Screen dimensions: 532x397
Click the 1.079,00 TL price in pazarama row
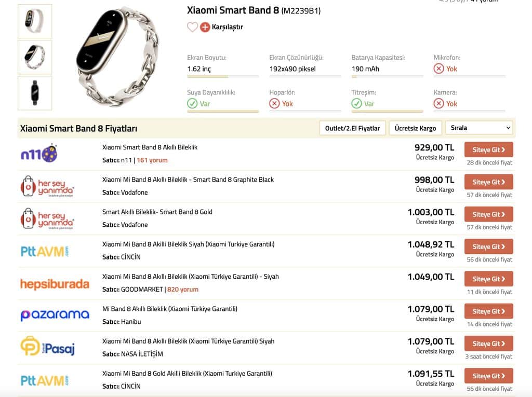click(x=431, y=309)
